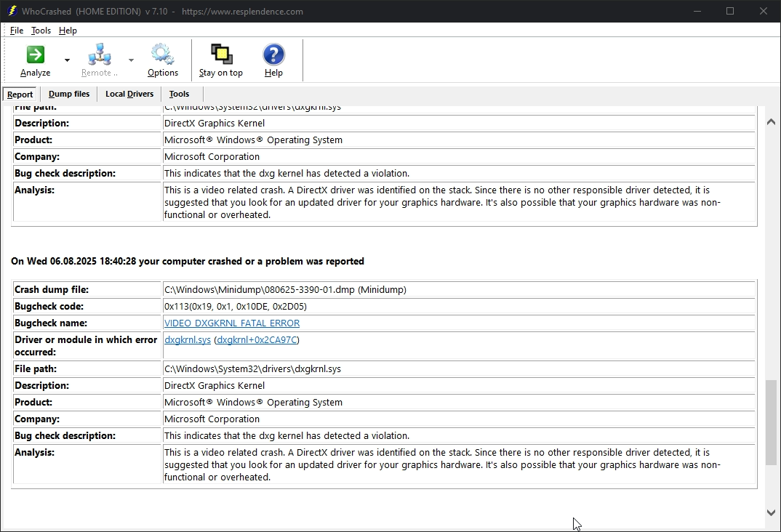Viewport: 781px width, 532px height.
Task: Switch to the Local Drivers tab
Action: tap(129, 94)
